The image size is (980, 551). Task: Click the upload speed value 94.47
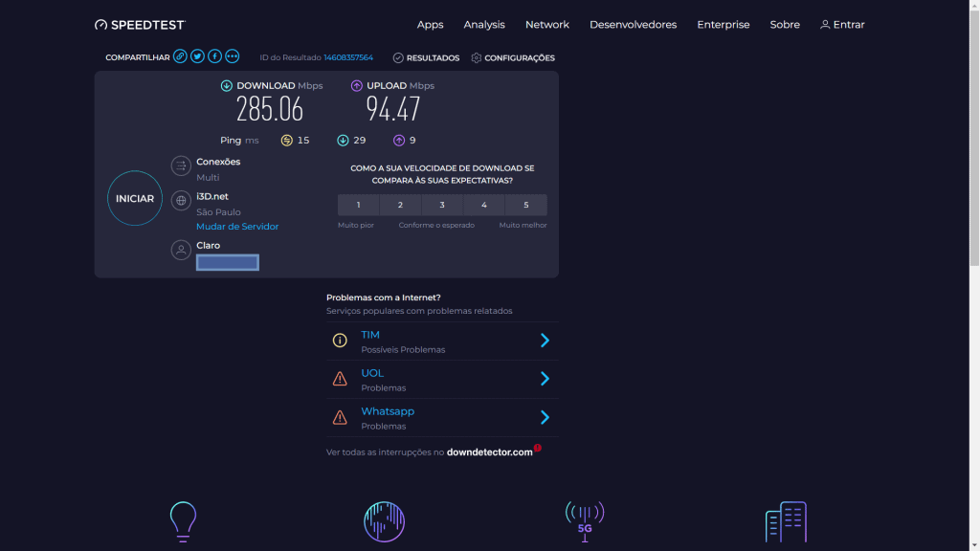pos(392,109)
